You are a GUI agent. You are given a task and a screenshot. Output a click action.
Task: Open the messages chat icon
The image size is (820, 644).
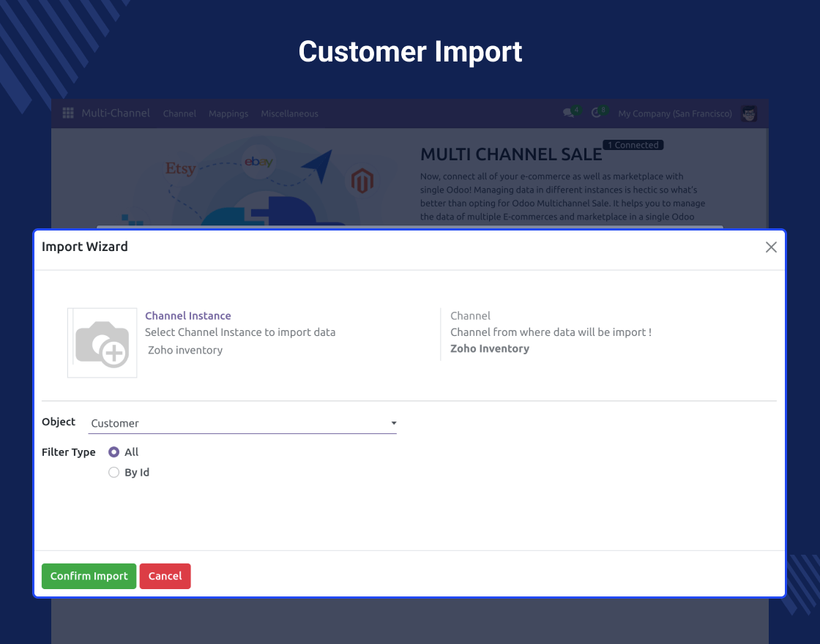(x=568, y=113)
